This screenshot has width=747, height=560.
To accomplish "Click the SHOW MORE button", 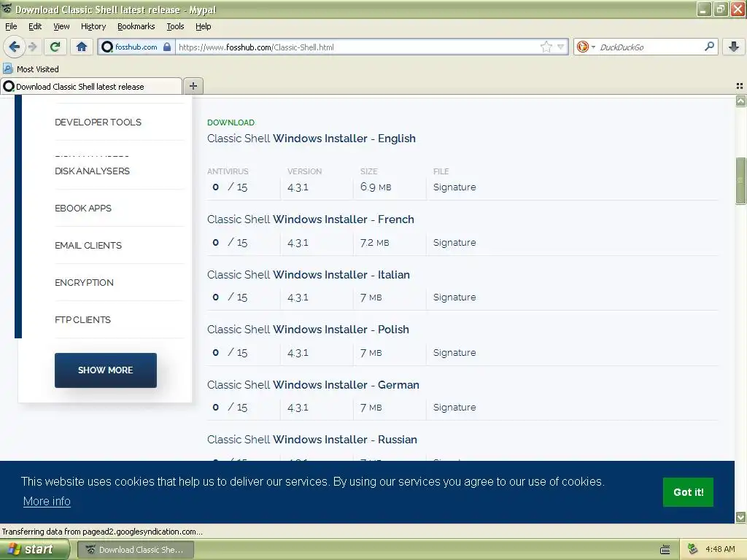I will tap(105, 370).
